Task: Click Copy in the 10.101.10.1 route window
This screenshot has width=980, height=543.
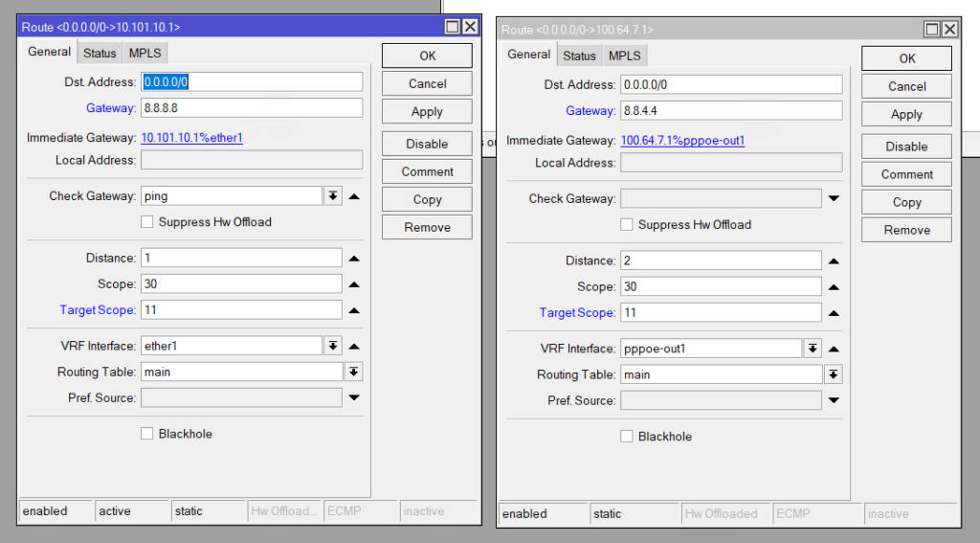Action: (x=427, y=199)
